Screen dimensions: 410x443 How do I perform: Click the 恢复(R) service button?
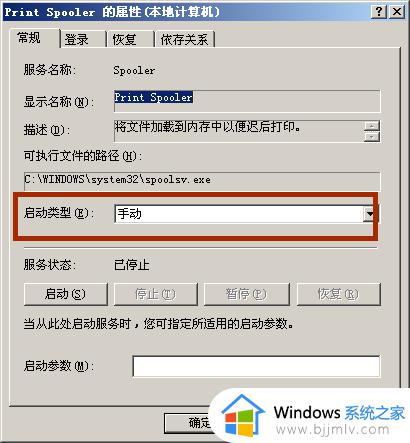pyautogui.click(x=338, y=294)
